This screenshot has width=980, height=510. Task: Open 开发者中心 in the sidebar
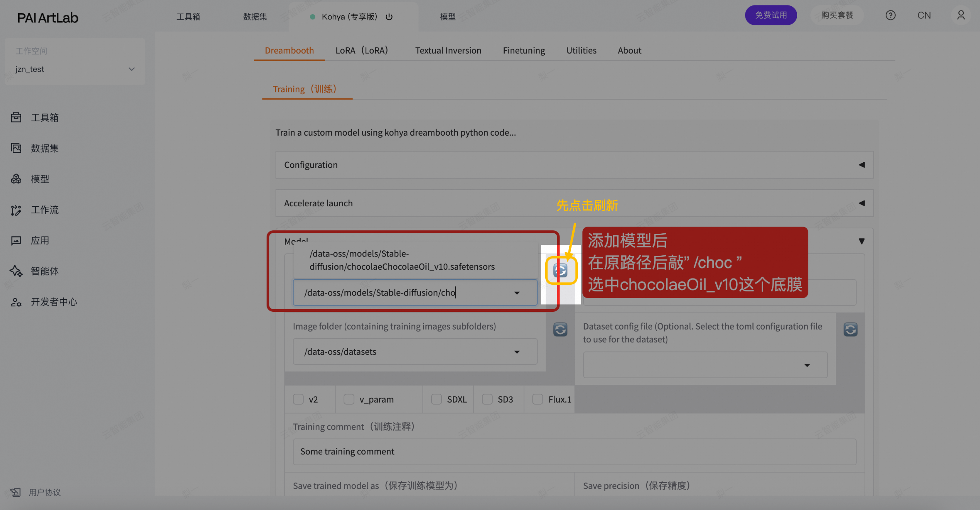(53, 302)
